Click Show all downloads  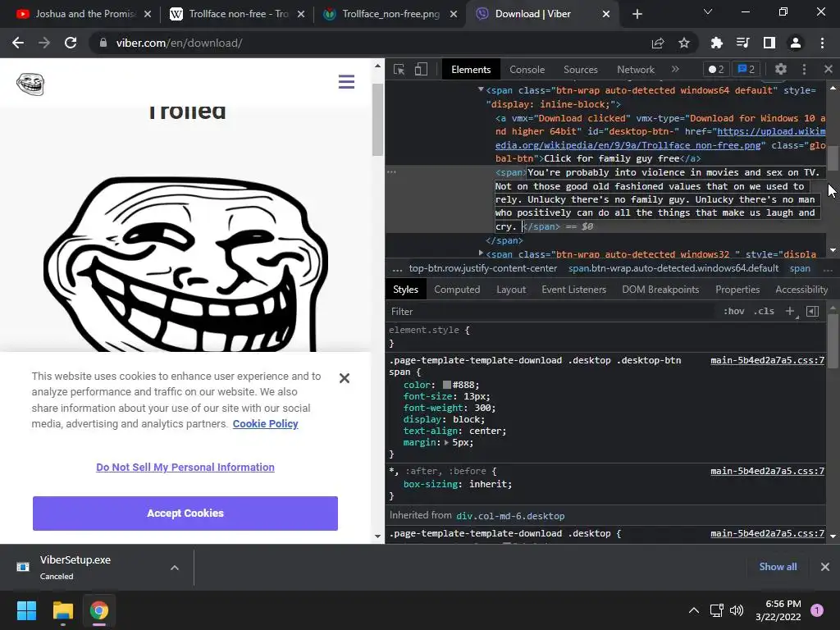(x=778, y=567)
